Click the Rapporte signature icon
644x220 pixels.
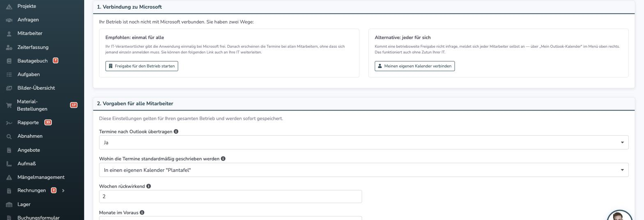pos(9,123)
